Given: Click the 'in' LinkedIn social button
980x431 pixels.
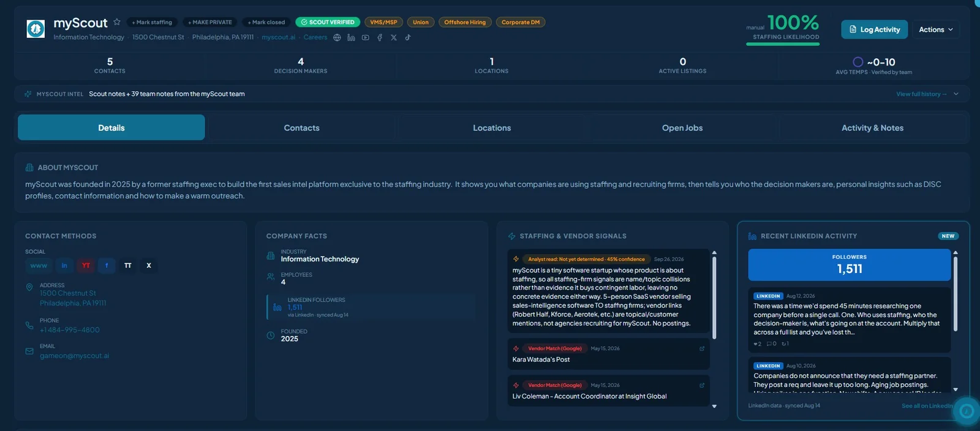Looking at the screenshot, I should tap(64, 265).
